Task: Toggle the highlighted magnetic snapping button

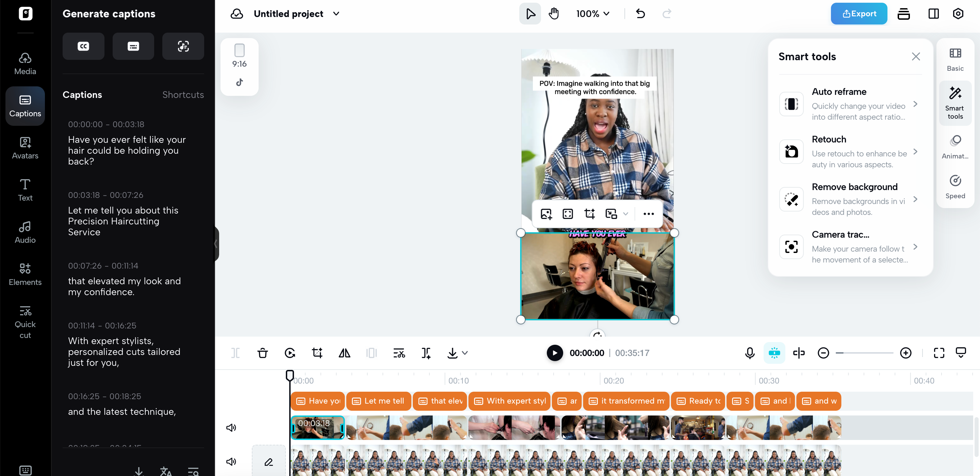Action: (774, 353)
